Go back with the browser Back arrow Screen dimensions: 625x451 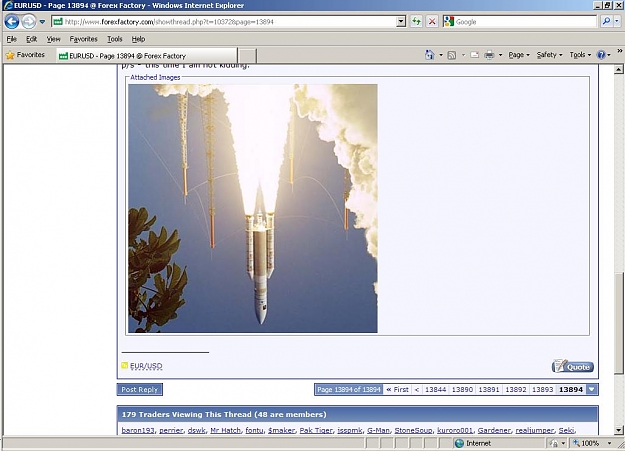(12, 22)
